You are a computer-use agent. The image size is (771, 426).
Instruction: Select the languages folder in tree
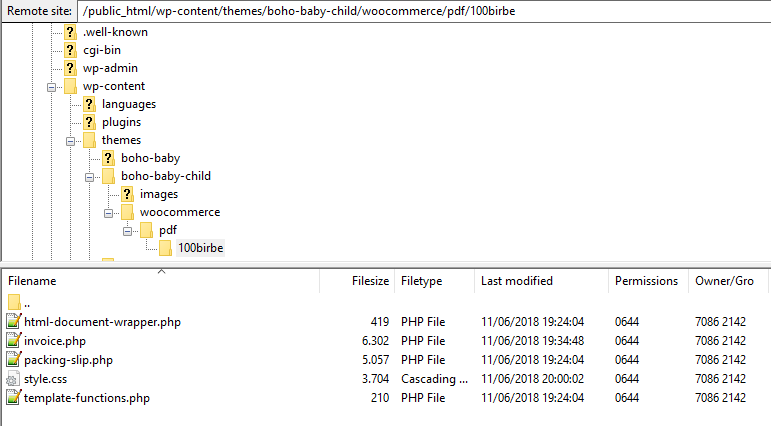click(x=129, y=104)
